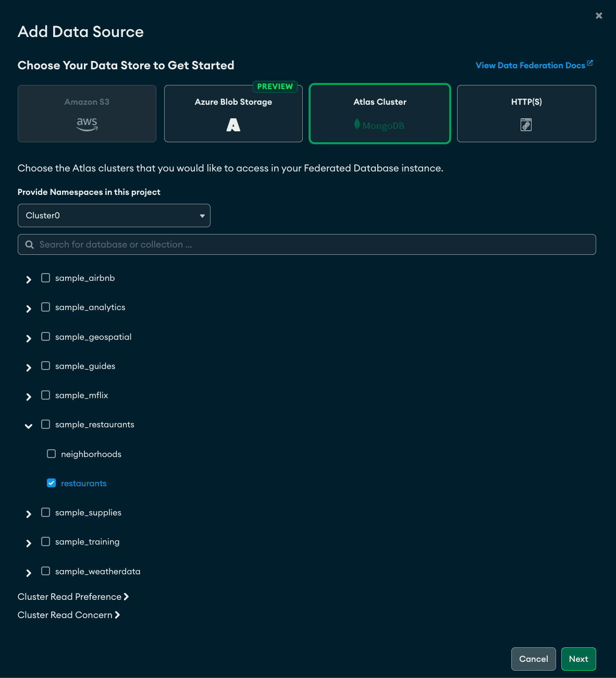Expand Cluster Read Concern section

(x=69, y=615)
